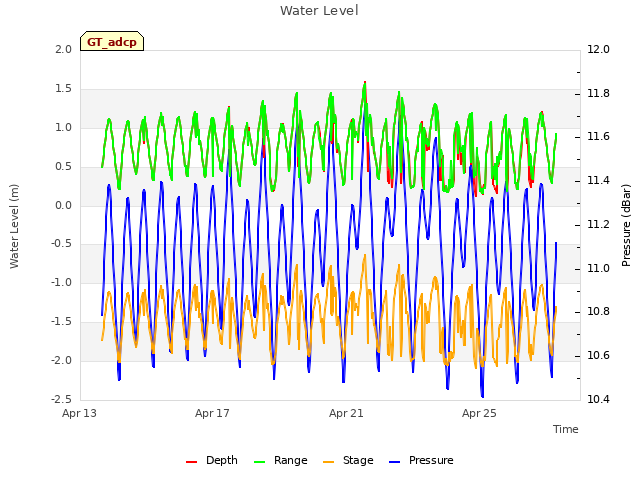Image resolution: width=640 pixels, height=480 pixels.
Task: Click the 11.8 right axis tick label
Action: click(x=598, y=93)
